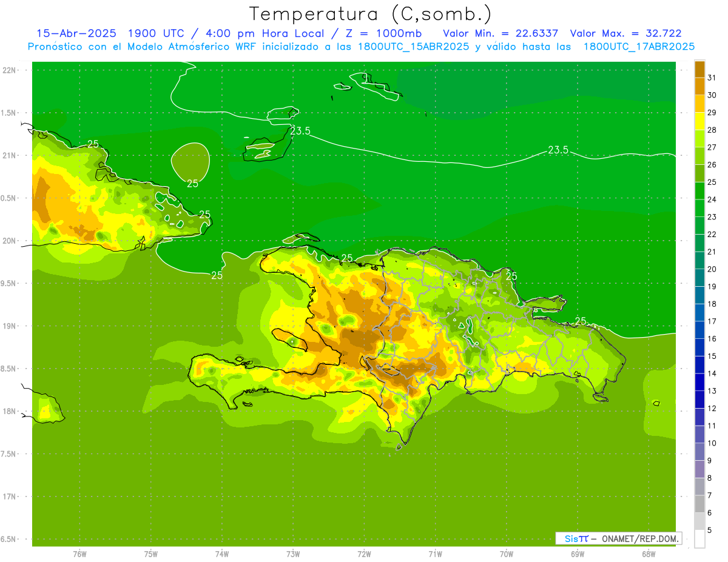Click the yellow legend swatch between 28 and 29
The image size is (728, 562).
pyautogui.click(x=699, y=121)
